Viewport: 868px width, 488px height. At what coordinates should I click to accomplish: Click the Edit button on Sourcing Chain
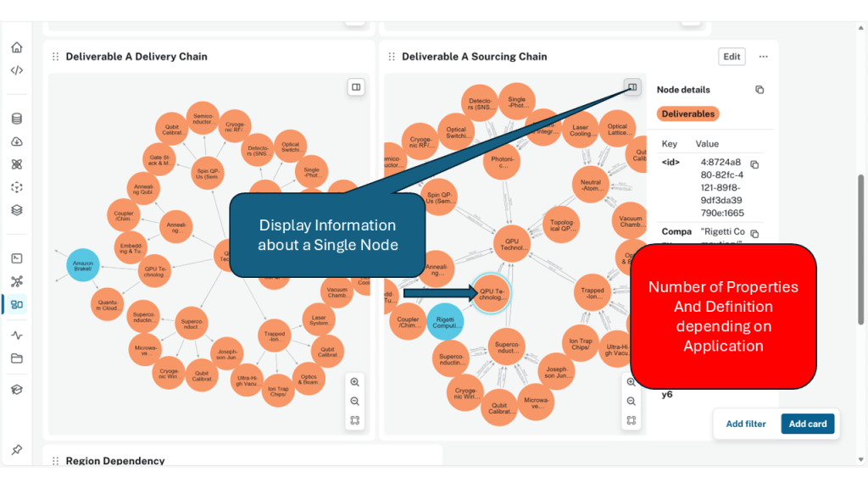point(732,57)
